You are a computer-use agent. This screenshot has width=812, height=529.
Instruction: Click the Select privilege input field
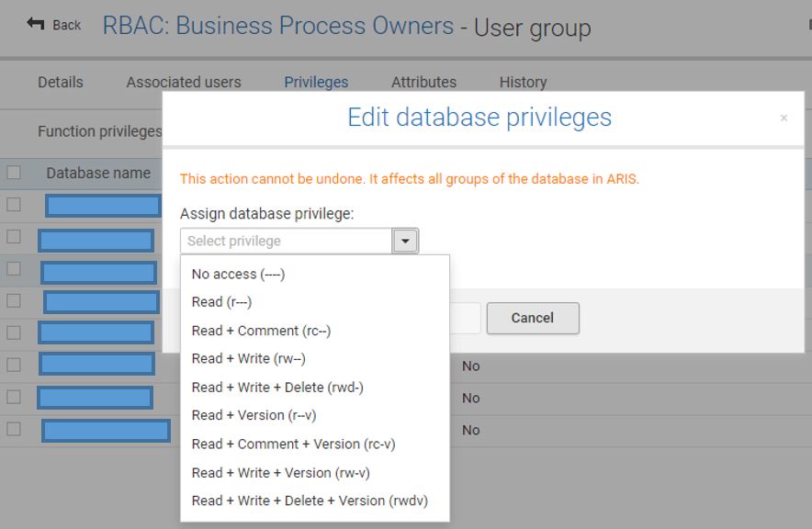pos(287,241)
